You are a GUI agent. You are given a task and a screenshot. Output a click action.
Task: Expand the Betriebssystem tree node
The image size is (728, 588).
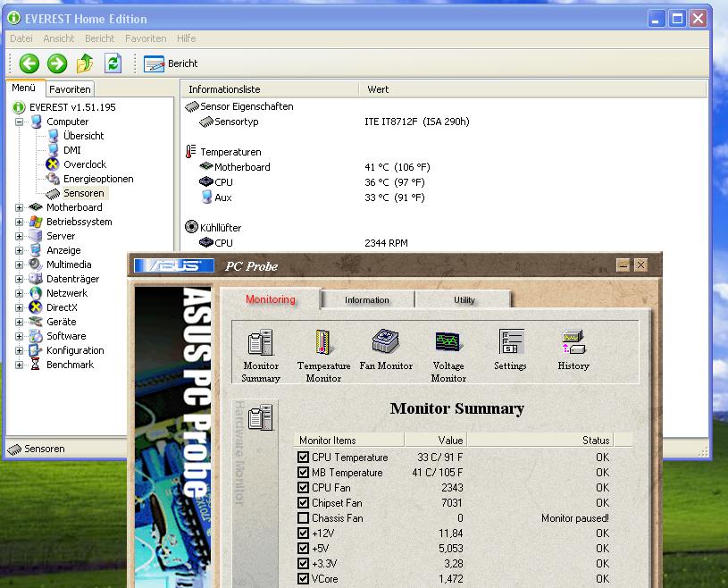(x=19, y=222)
